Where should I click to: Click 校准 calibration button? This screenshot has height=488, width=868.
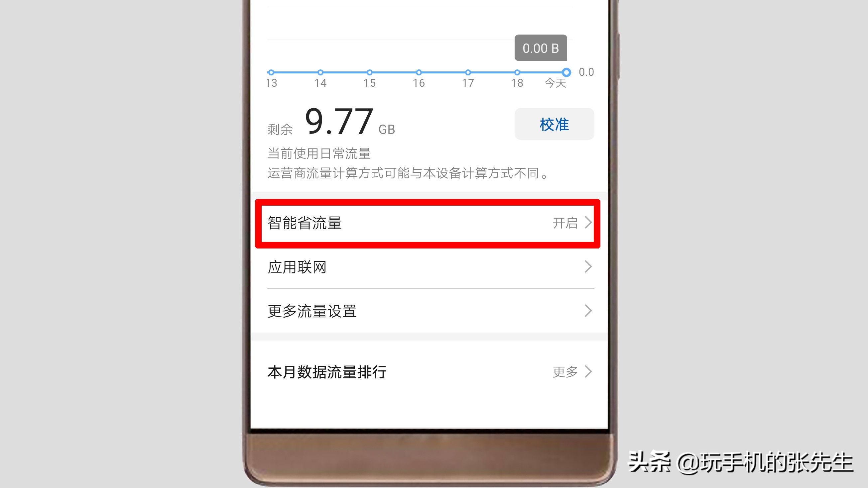(x=553, y=124)
